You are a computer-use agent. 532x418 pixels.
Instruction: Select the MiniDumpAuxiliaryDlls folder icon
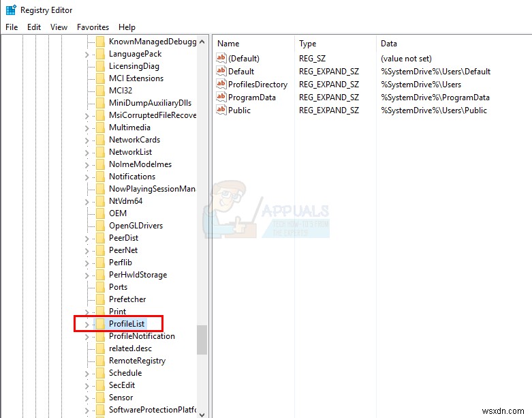100,103
